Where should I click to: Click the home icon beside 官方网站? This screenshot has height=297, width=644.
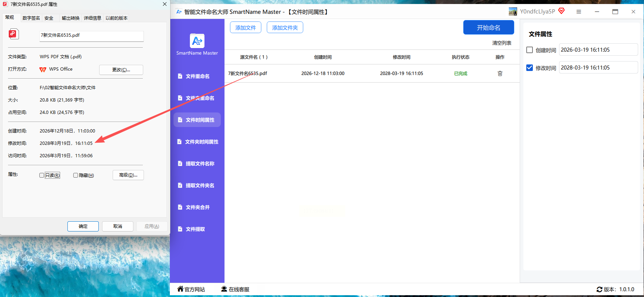[x=180, y=289]
